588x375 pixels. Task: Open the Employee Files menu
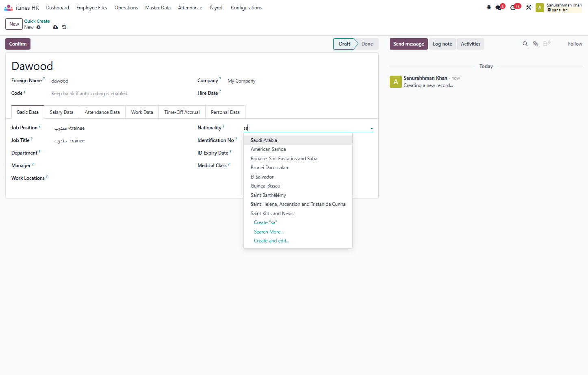tap(92, 8)
